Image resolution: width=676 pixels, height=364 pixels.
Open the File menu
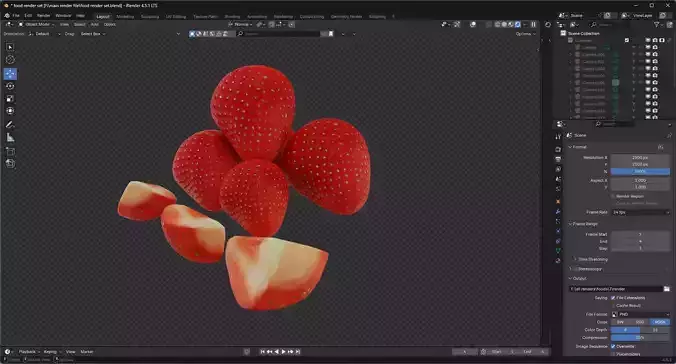tap(16, 16)
